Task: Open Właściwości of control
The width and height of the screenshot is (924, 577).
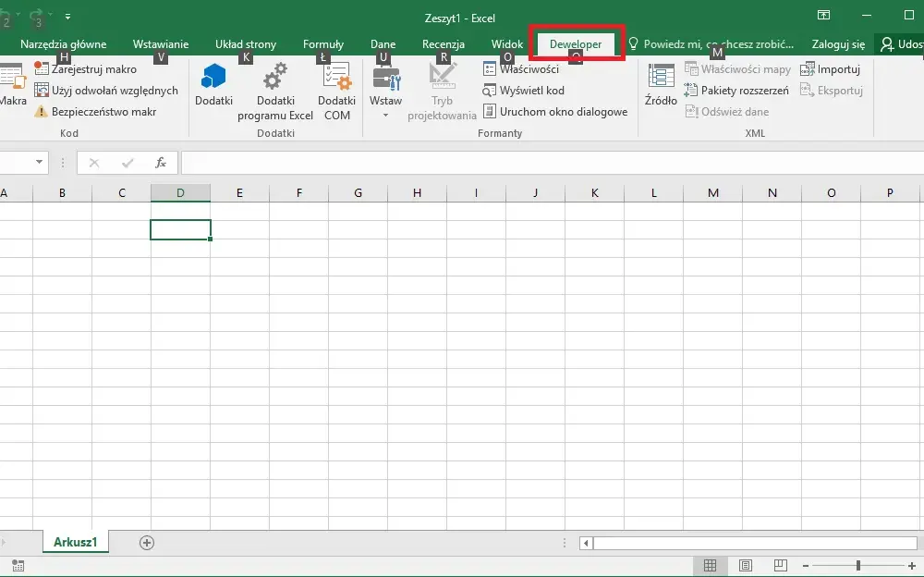Action: [521, 69]
